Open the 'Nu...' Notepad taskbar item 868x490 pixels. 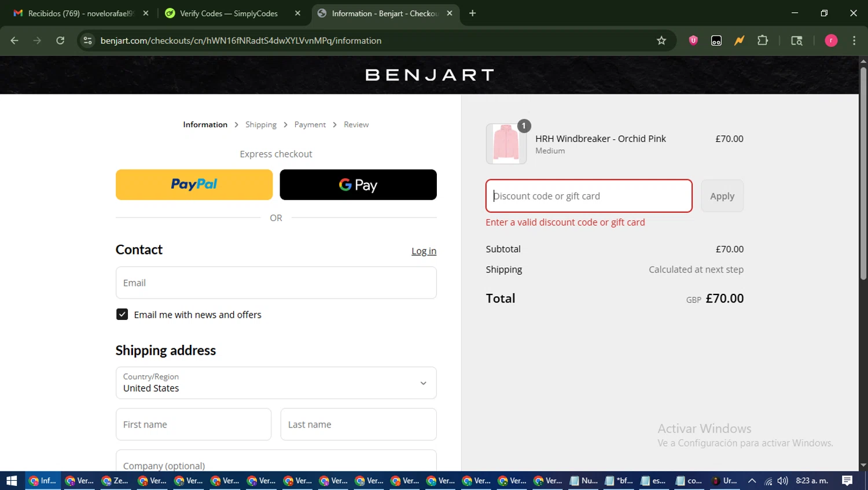coord(584,481)
